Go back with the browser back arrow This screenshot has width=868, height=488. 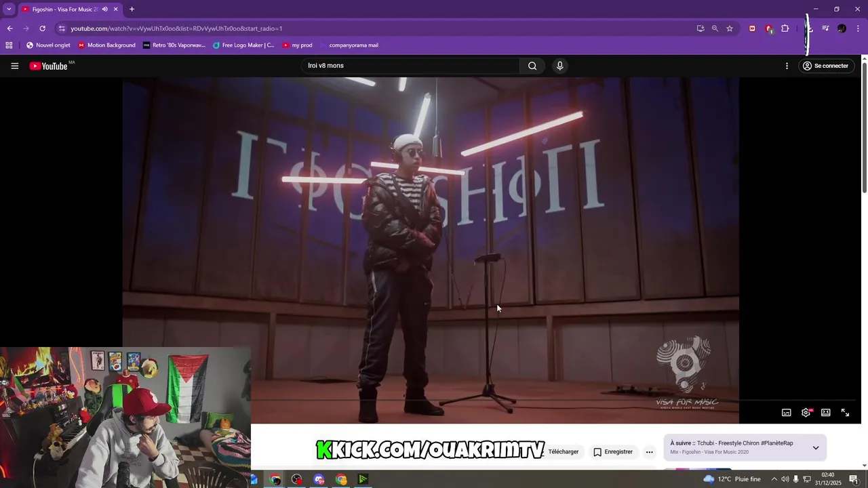tap(9, 28)
